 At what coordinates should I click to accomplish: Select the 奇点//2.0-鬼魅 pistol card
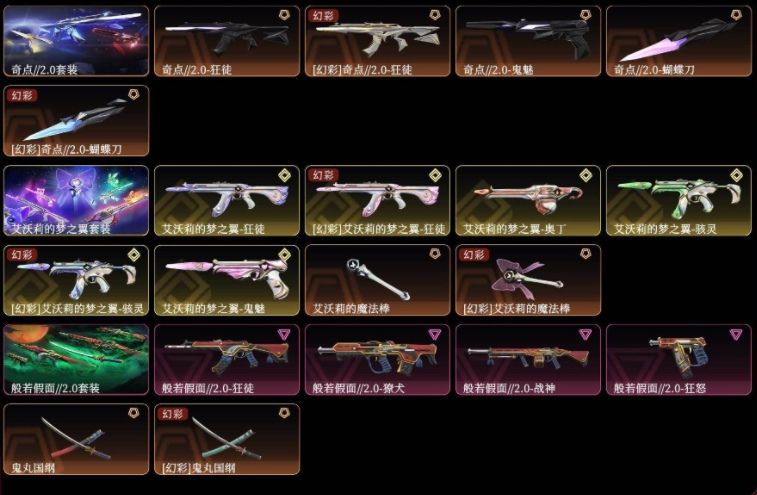tap(528, 41)
